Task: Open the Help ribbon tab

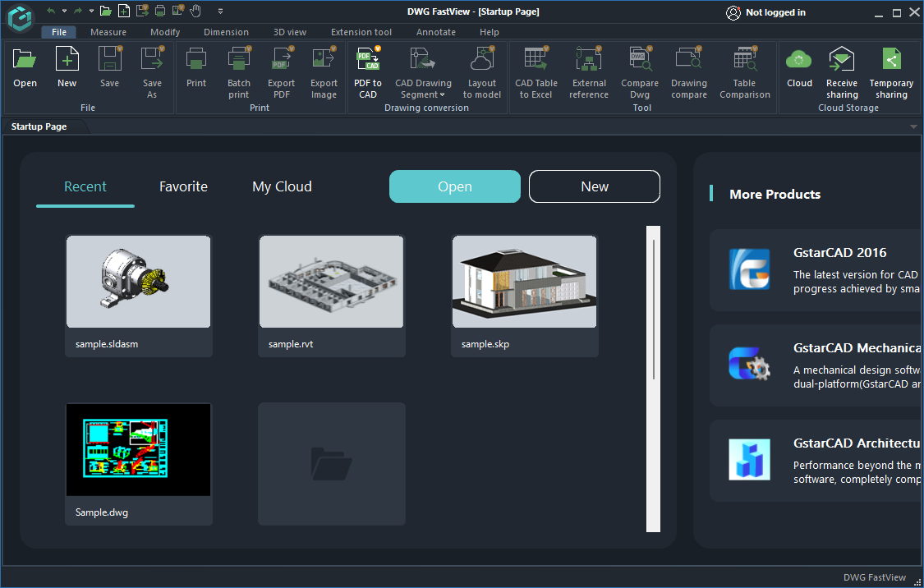Action: click(x=490, y=32)
